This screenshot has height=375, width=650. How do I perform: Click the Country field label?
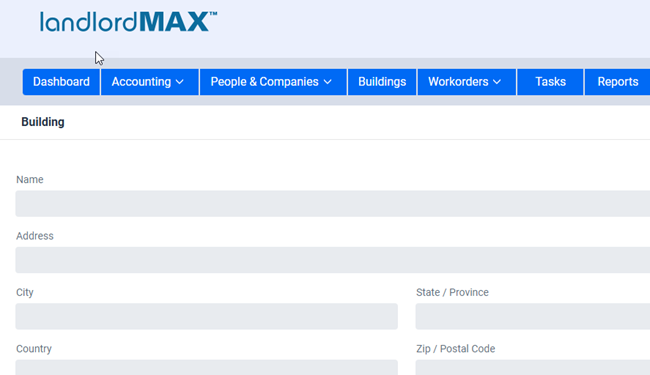(x=34, y=348)
